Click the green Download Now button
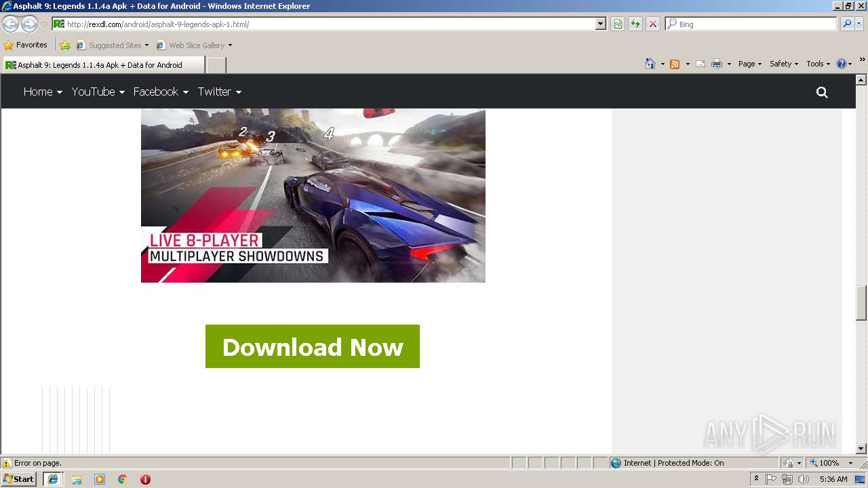 click(x=313, y=346)
